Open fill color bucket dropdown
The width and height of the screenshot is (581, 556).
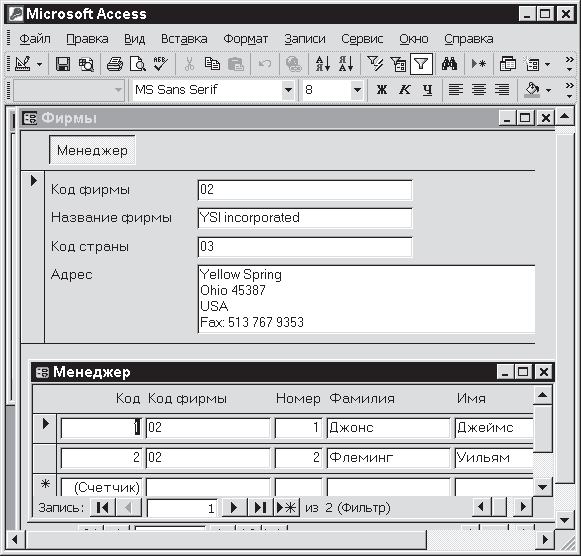point(548,90)
